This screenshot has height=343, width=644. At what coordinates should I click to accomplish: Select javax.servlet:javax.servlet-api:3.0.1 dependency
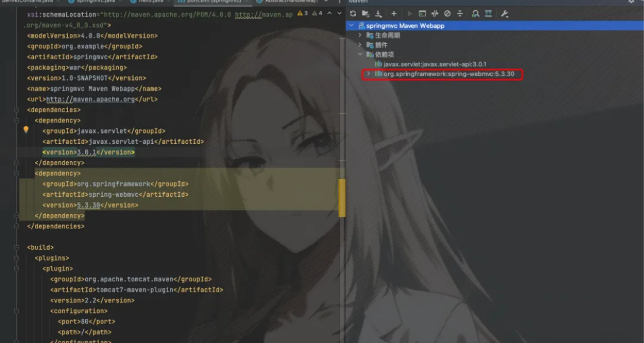435,64
